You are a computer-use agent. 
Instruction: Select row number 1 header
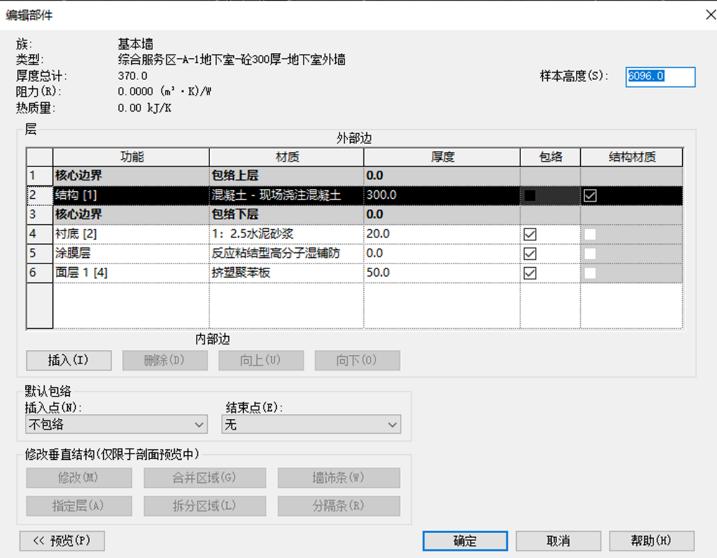(x=39, y=176)
